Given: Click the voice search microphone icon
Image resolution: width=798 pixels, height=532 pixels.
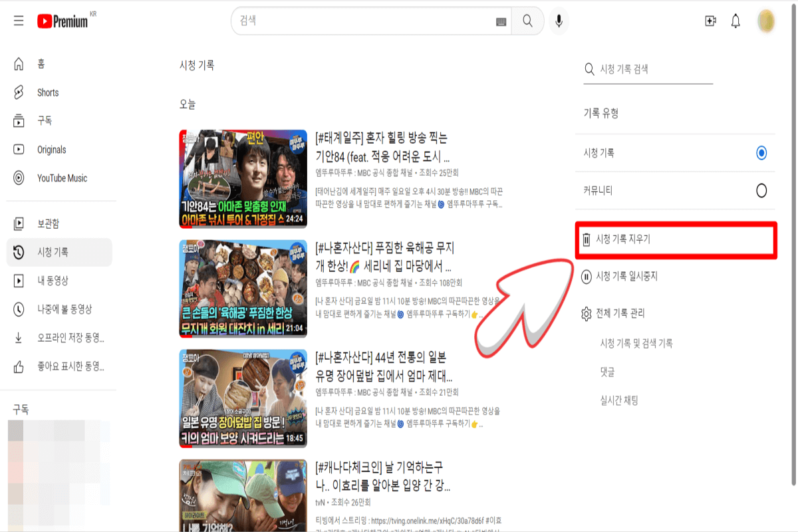Looking at the screenshot, I should (559, 21).
